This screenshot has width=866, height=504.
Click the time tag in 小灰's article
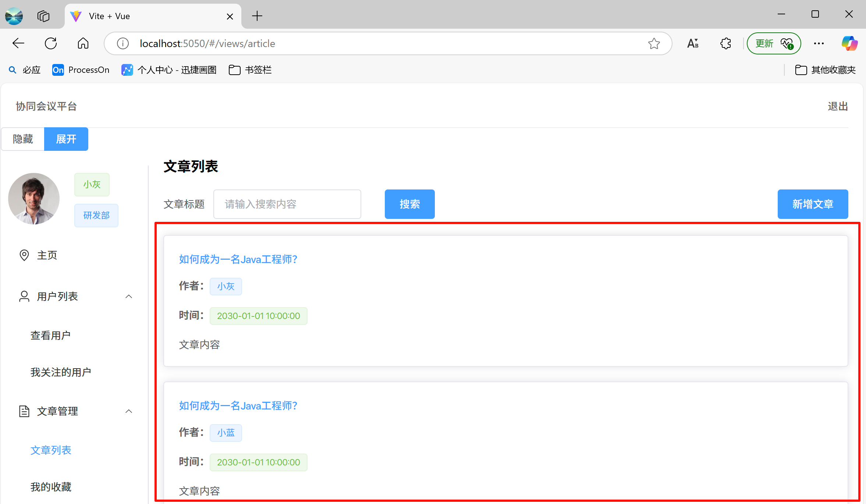(x=259, y=316)
